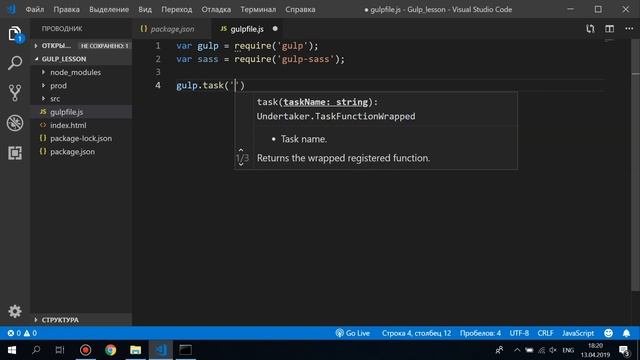Click the errors and warnings status indicator
This screenshot has height=360, width=640.
[22, 333]
